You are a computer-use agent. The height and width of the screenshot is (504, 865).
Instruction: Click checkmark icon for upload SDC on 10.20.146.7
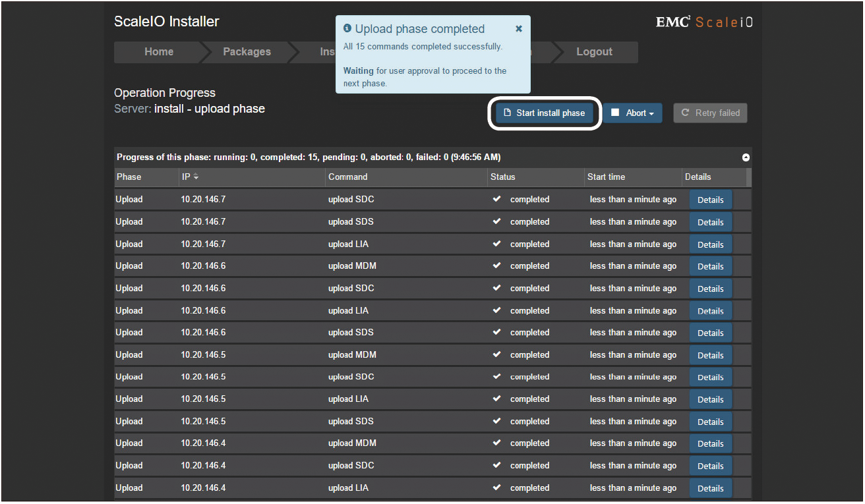point(497,199)
